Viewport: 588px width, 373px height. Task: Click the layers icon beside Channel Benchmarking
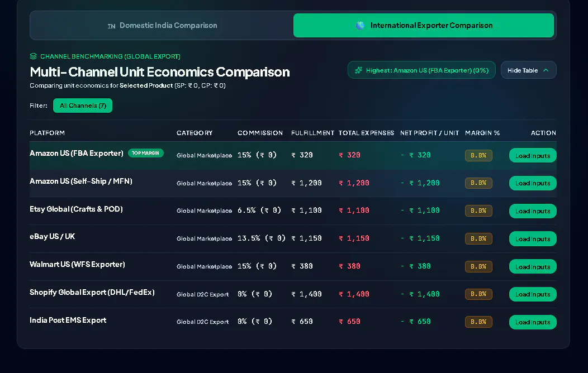(34, 56)
